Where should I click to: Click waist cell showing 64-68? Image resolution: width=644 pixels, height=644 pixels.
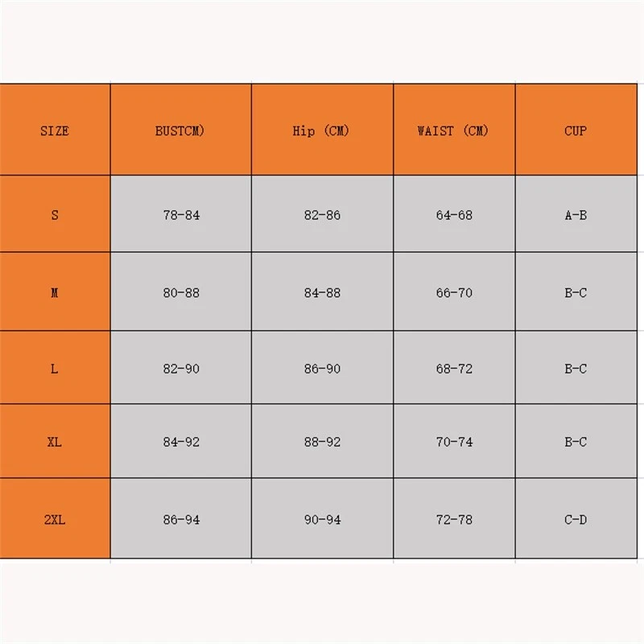(x=454, y=215)
